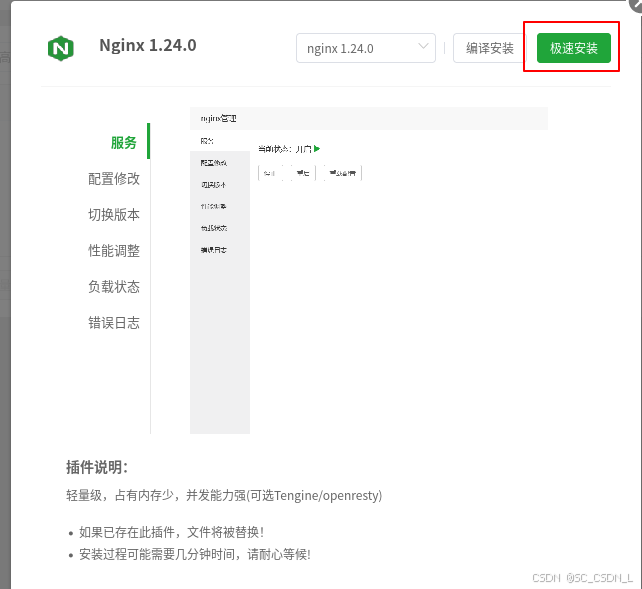
Task: Click the note 安装过程可能需要几分钟时间
Action: click(x=195, y=554)
